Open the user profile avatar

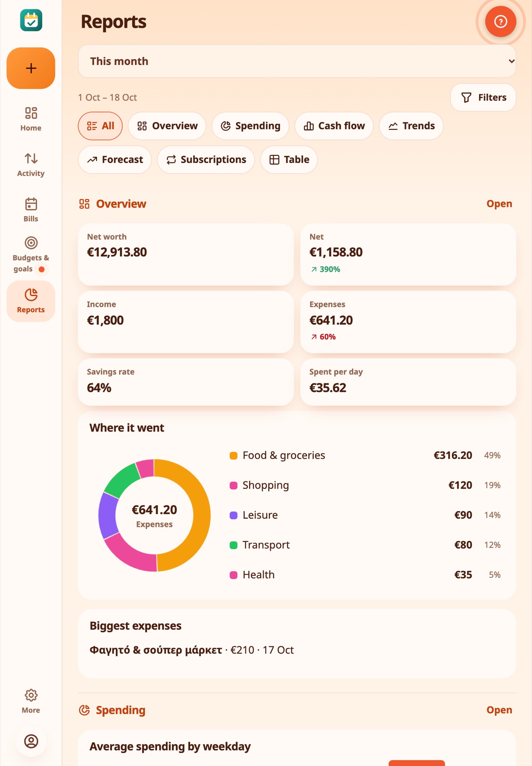31,741
